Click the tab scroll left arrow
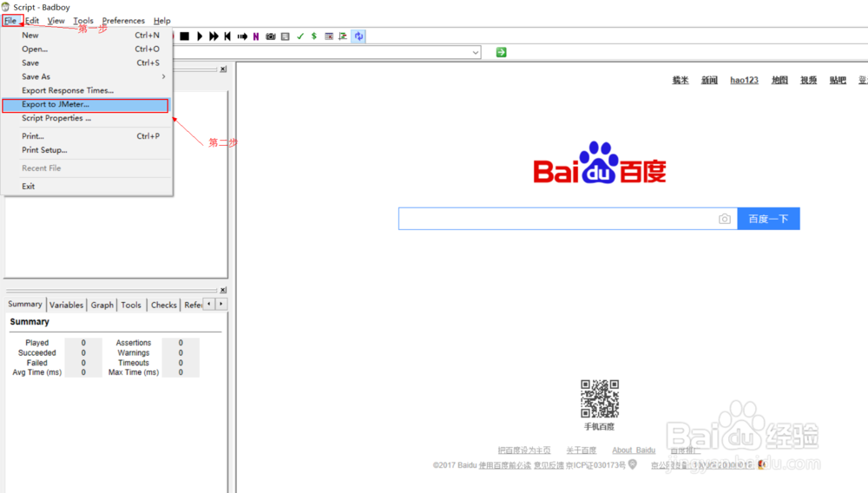 208,304
